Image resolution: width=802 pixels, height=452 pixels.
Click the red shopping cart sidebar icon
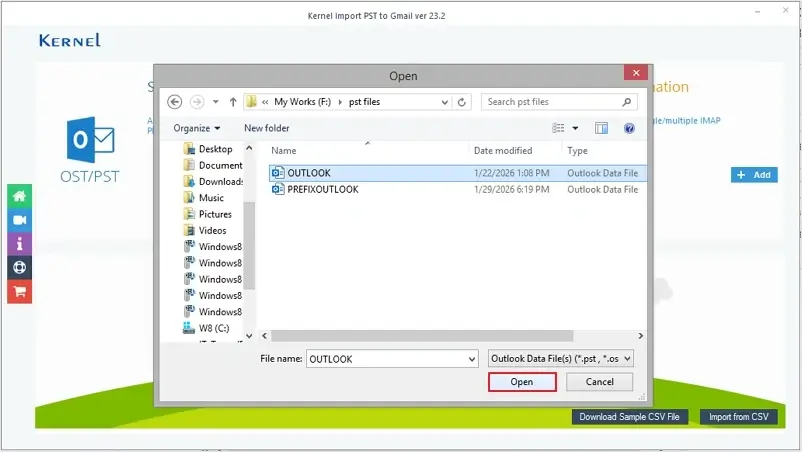(x=19, y=291)
